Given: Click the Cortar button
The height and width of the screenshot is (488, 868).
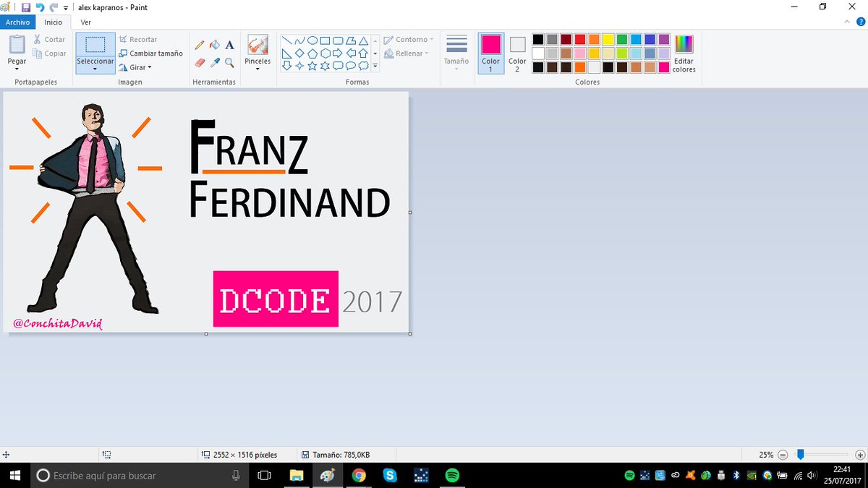Looking at the screenshot, I should pos(49,40).
